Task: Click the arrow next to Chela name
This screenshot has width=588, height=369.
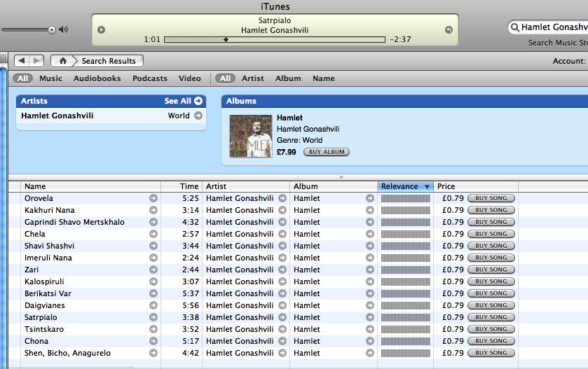Action: [x=153, y=234]
